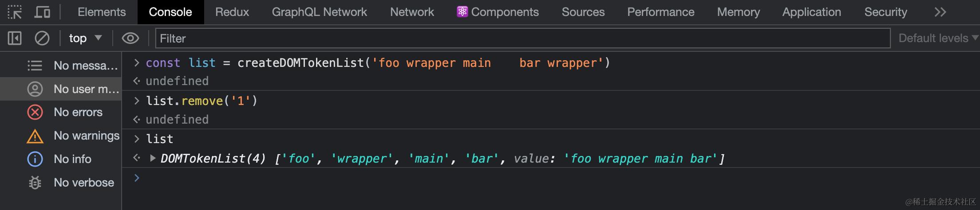Open the Default levels dropdown
The height and width of the screenshot is (210, 980).
pos(938,38)
